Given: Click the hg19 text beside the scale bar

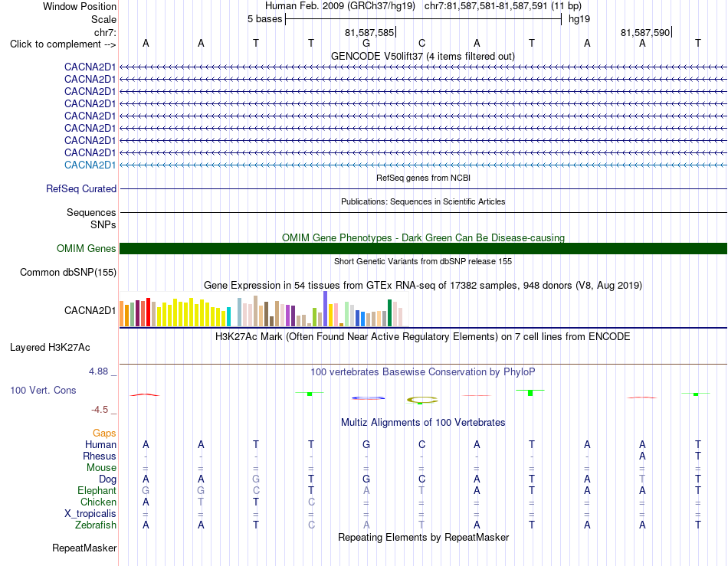Looking at the screenshot, I should tap(579, 19).
